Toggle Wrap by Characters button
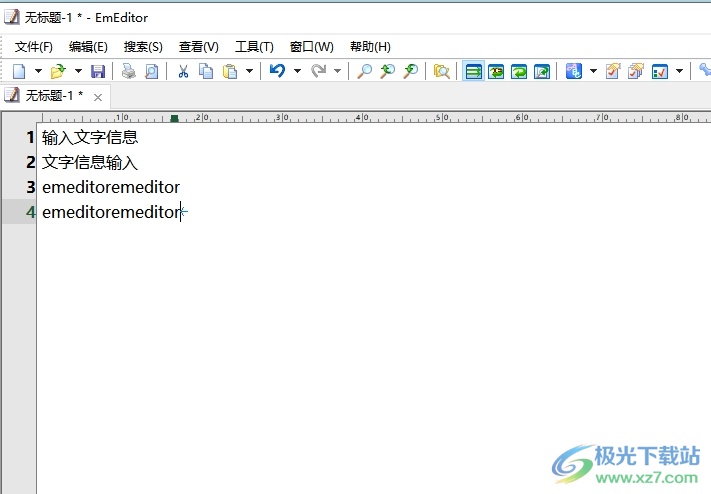Screen dimensions: 711x494 click(496, 71)
